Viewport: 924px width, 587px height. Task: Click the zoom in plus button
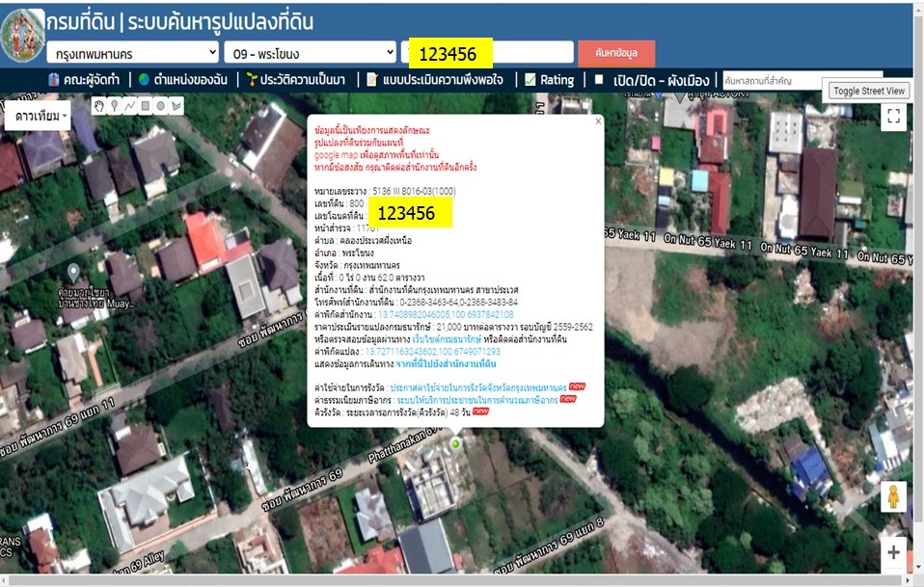click(x=893, y=552)
